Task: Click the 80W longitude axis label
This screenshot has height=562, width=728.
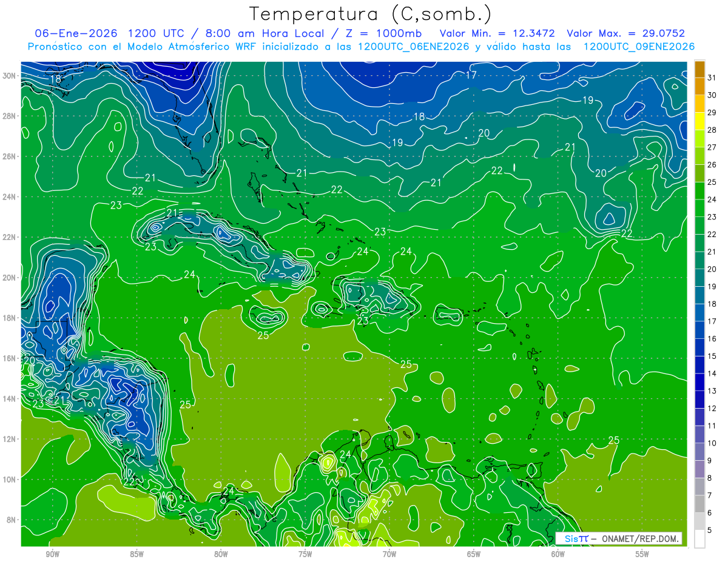Action: click(x=221, y=554)
